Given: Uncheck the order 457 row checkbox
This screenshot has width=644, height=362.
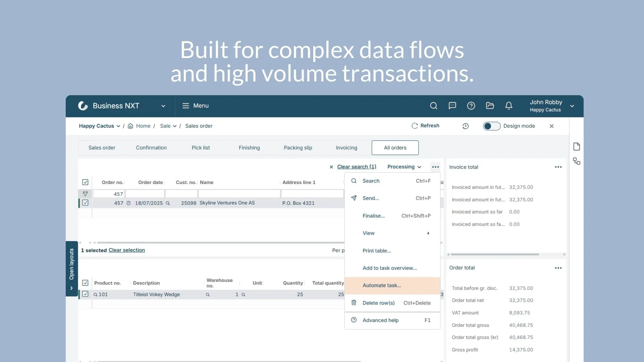Looking at the screenshot, I should point(85,203).
